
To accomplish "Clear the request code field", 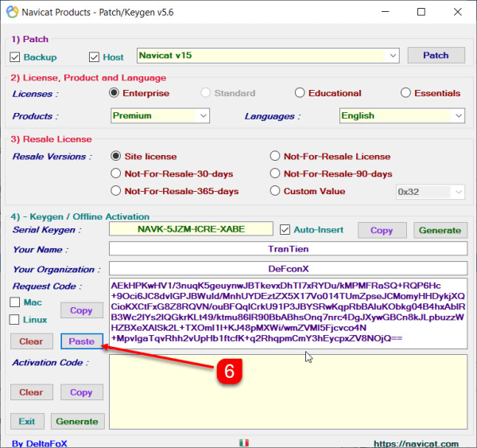I will pyautogui.click(x=31, y=341).
